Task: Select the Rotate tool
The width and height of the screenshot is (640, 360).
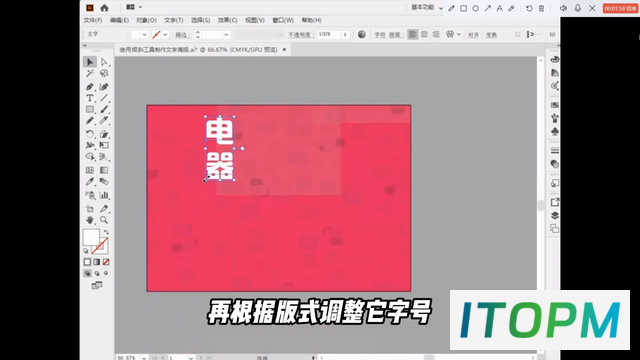Action: 90,134
